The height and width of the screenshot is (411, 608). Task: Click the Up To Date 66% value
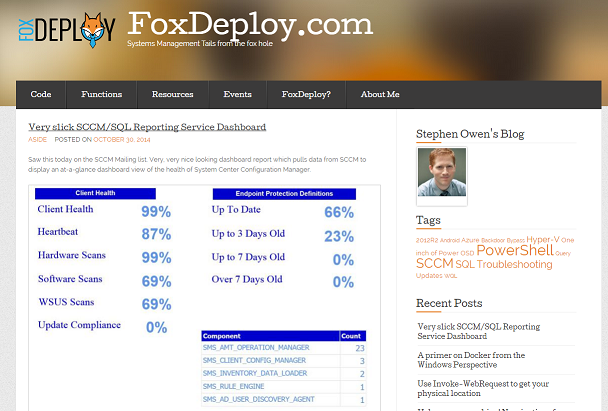[x=339, y=212]
